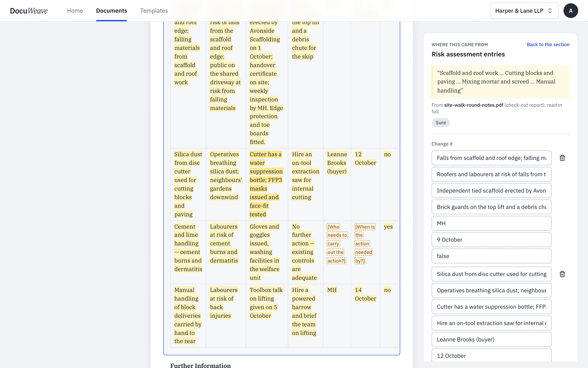Go to the Home tab
The image size is (588, 368).
75,11
